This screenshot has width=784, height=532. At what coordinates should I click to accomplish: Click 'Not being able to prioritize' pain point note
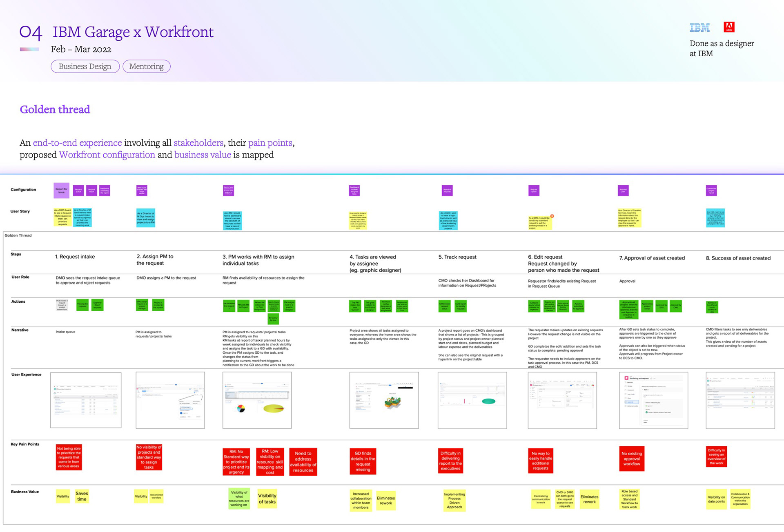(x=69, y=457)
